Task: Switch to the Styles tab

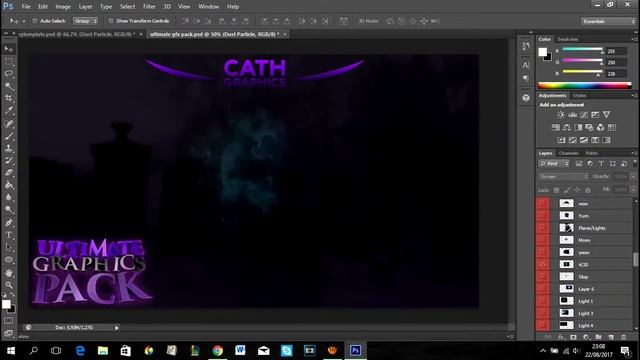Action: coord(580,96)
